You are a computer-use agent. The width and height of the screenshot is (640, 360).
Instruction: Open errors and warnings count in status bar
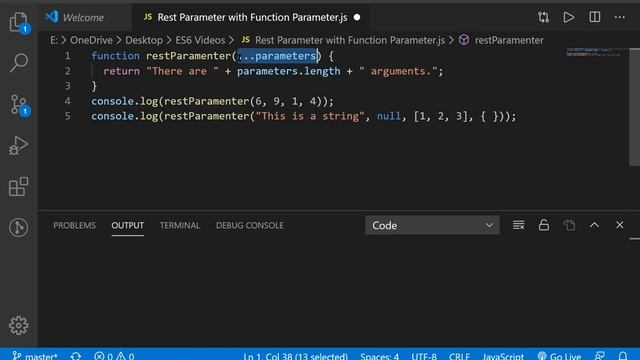(x=114, y=356)
